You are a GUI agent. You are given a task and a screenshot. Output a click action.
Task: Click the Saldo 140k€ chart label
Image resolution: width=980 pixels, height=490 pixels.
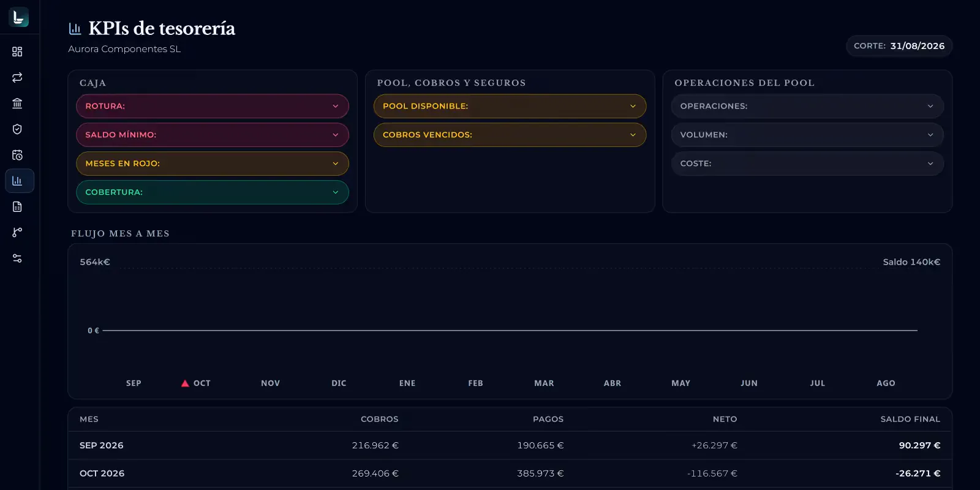coord(911,262)
